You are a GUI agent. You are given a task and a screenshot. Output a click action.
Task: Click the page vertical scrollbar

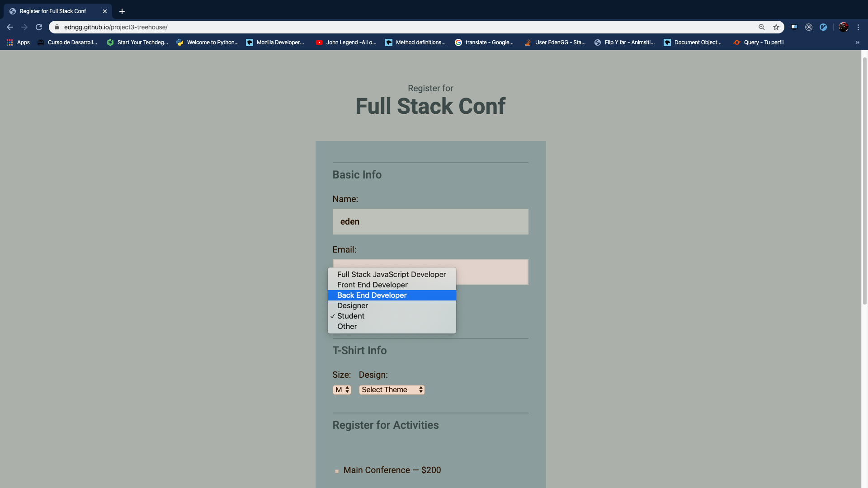coord(864,181)
